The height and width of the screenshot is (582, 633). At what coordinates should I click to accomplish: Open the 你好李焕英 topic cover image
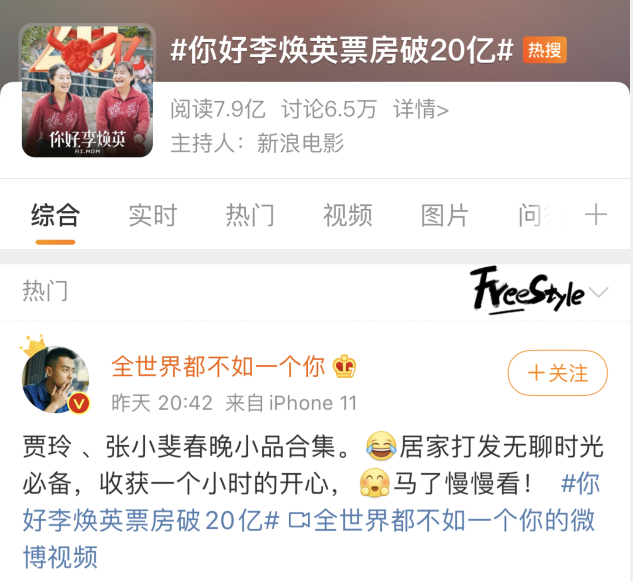87,90
